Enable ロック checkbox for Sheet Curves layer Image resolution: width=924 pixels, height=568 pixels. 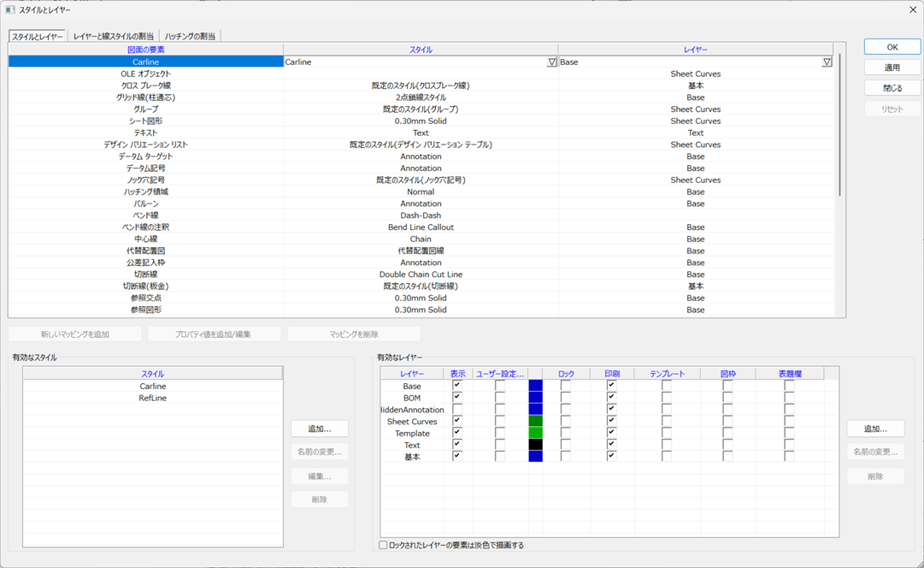coord(566,421)
